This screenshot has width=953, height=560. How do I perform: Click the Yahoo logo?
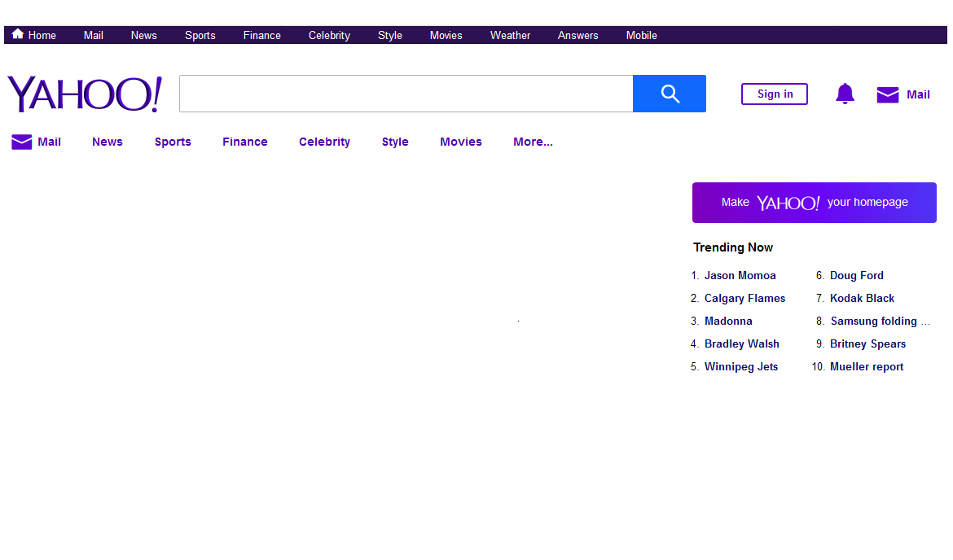(85, 94)
